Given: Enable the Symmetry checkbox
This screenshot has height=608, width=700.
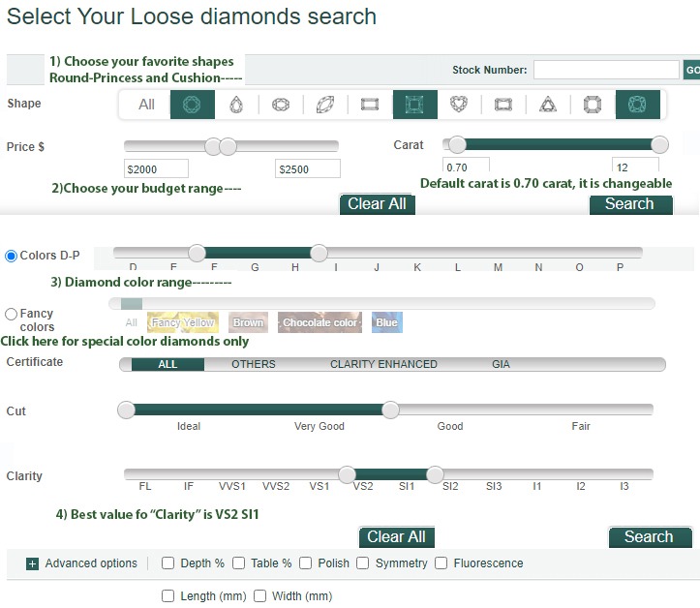Looking at the screenshot, I should click(x=362, y=562).
